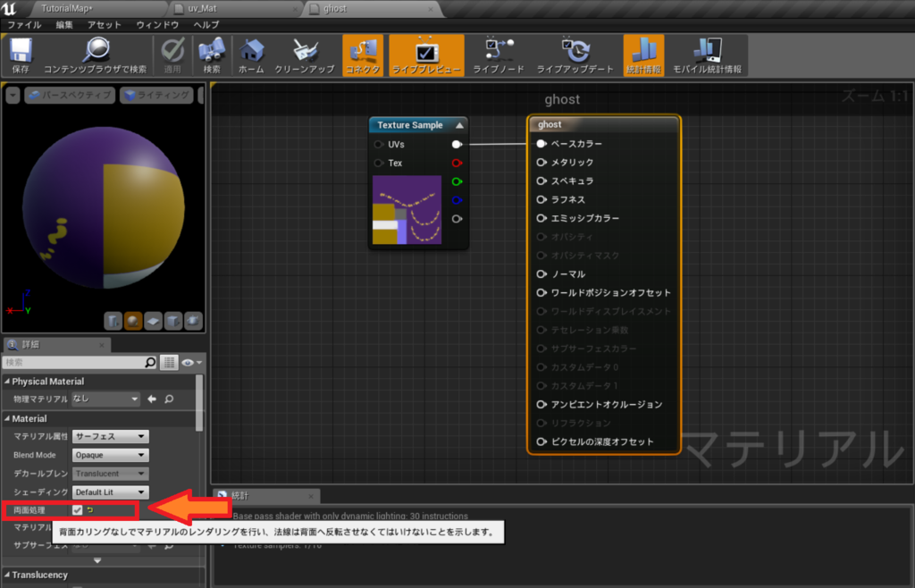Click the ホーム toolbar icon
This screenshot has width=915, height=588.
point(252,55)
